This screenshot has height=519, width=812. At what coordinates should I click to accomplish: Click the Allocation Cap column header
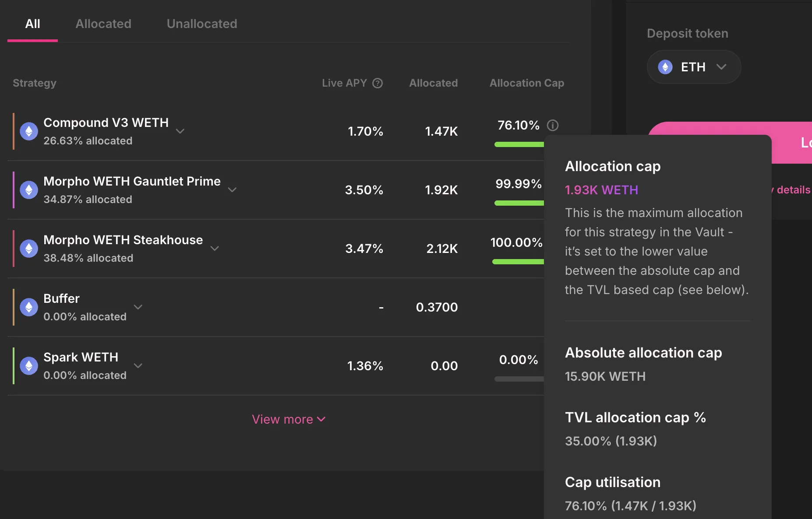pyautogui.click(x=526, y=83)
